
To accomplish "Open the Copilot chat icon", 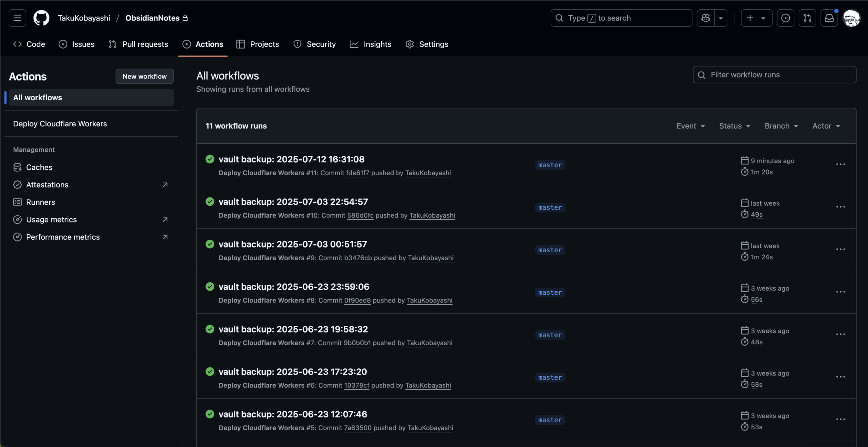I will 706,18.
